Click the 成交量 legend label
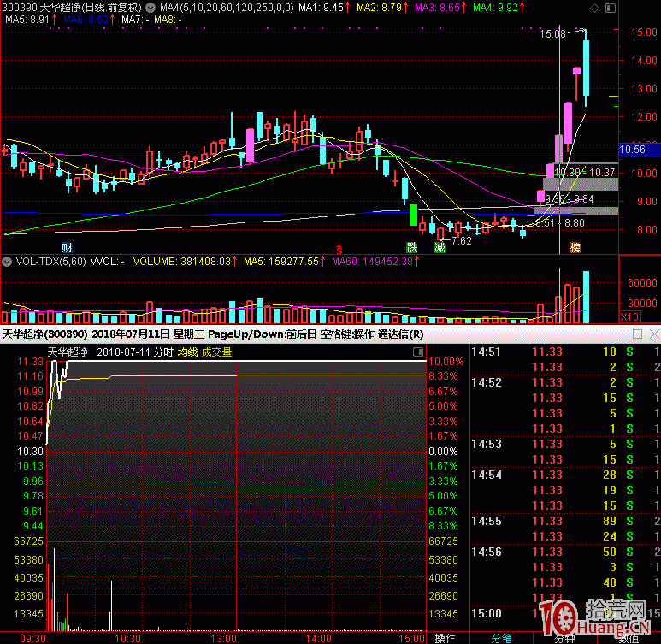The height and width of the screenshot is (644, 661). pyautogui.click(x=216, y=352)
